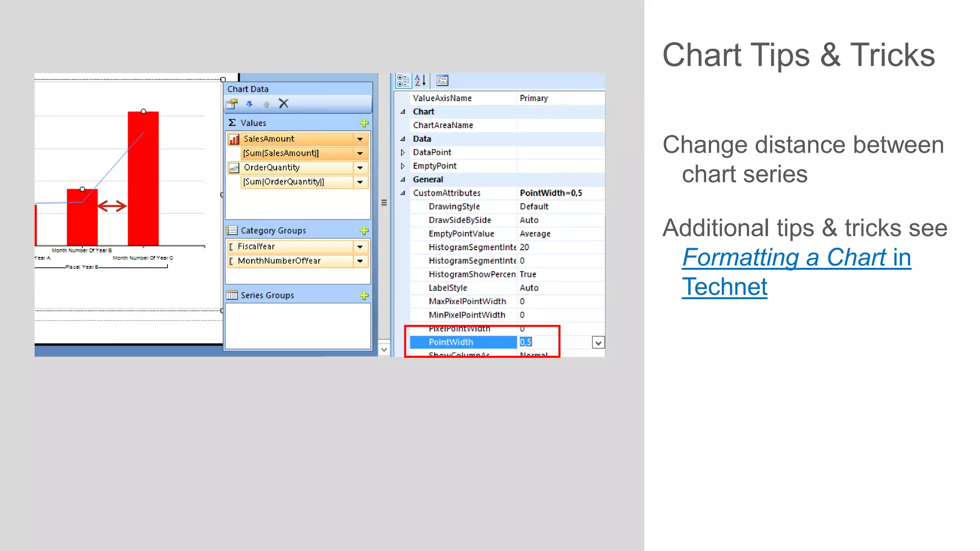The width and height of the screenshot is (980, 551).
Task: Expand the EmptyPoint property
Action: pyautogui.click(x=403, y=166)
